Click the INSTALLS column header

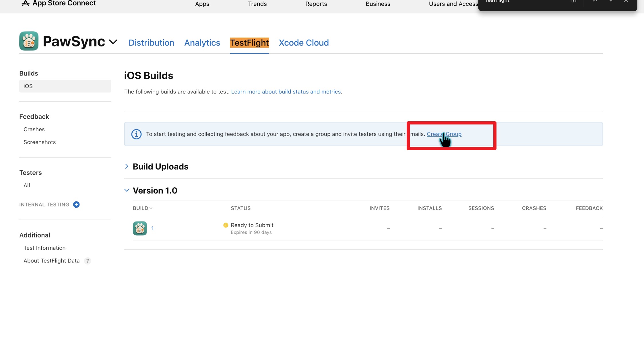429,208
